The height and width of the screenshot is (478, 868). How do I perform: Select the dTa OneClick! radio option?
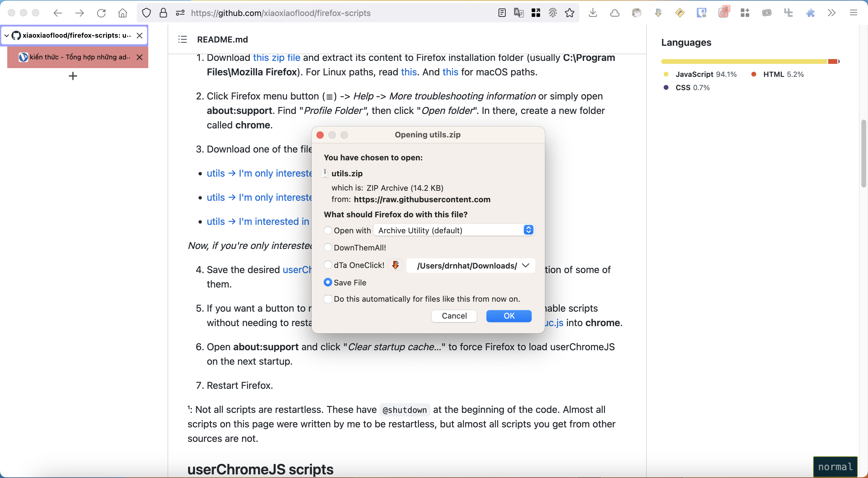coord(328,265)
